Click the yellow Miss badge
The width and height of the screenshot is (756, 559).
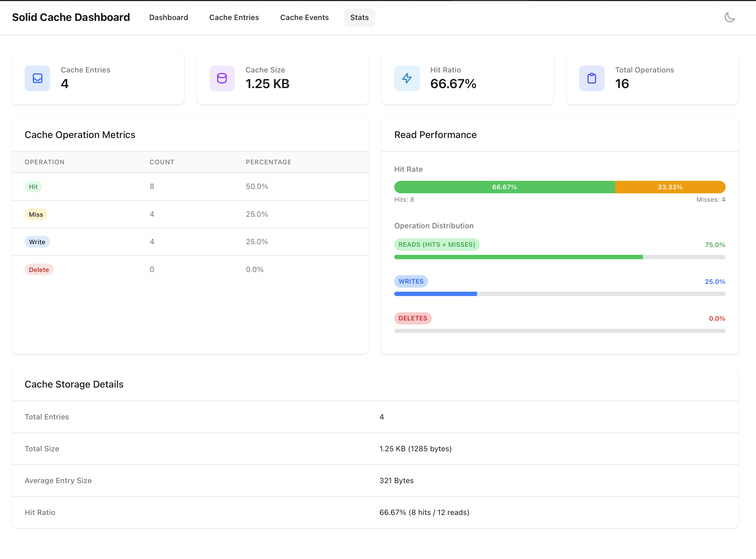pos(36,215)
